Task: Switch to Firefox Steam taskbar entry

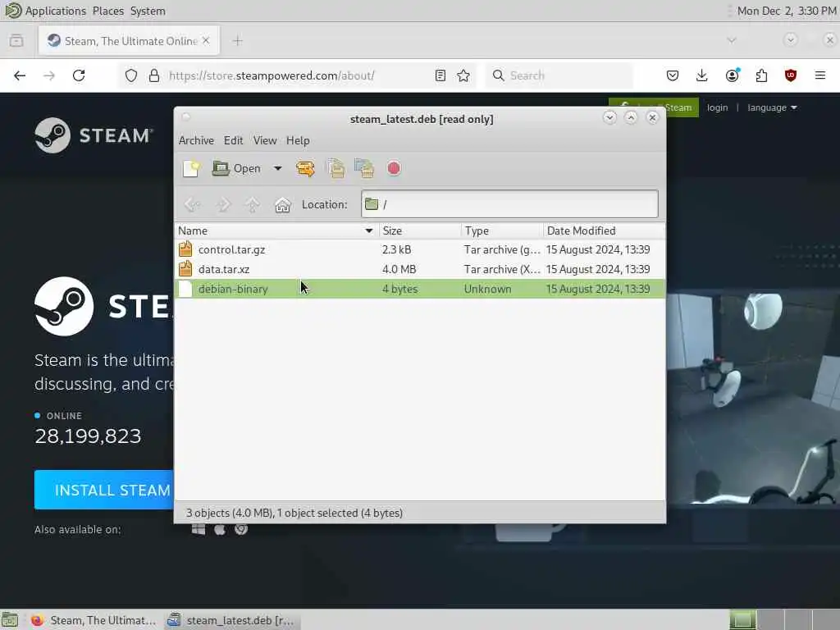Action: pos(94,620)
